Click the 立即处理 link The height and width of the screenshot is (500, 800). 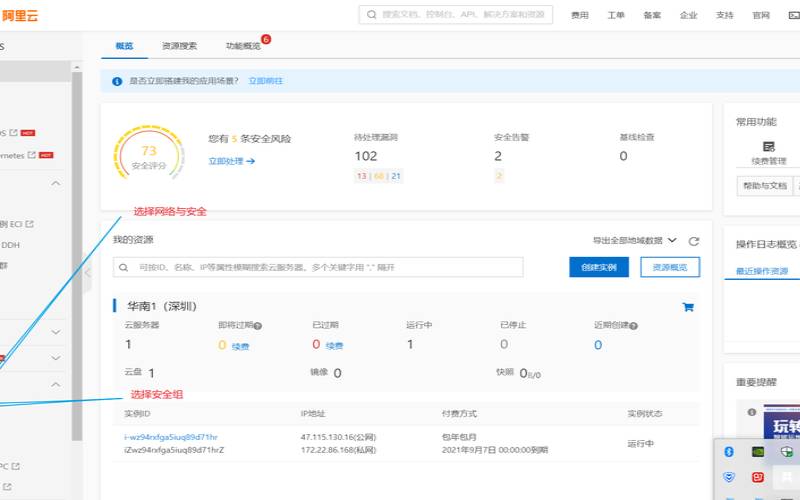[232, 161]
